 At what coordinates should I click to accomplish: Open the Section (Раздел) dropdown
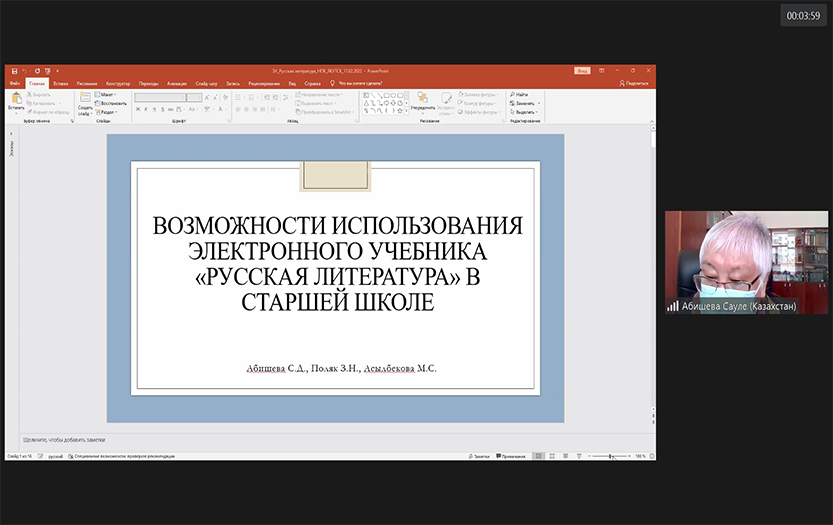coord(108,112)
